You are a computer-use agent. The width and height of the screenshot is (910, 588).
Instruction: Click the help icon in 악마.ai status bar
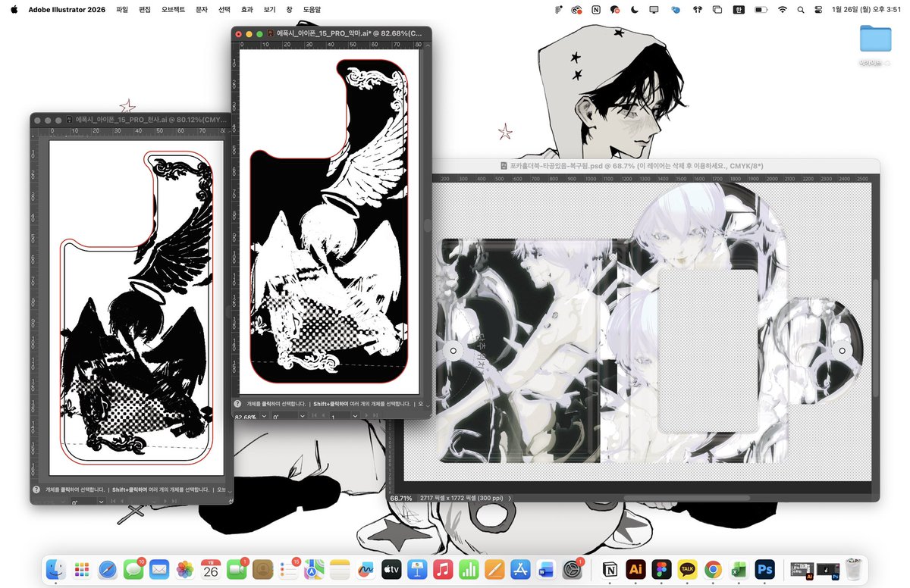coord(238,405)
